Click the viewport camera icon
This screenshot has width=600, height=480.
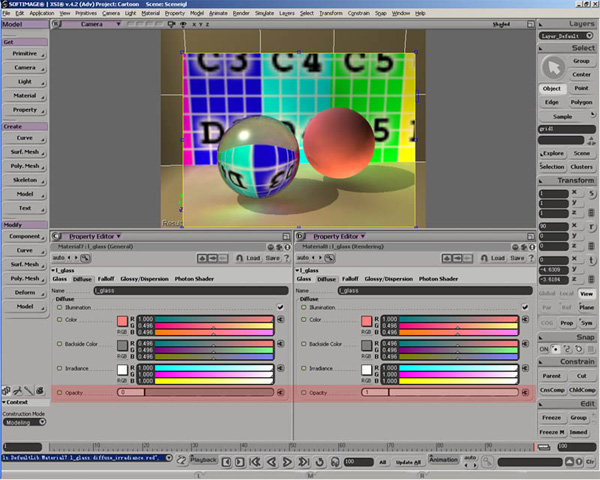(171, 24)
